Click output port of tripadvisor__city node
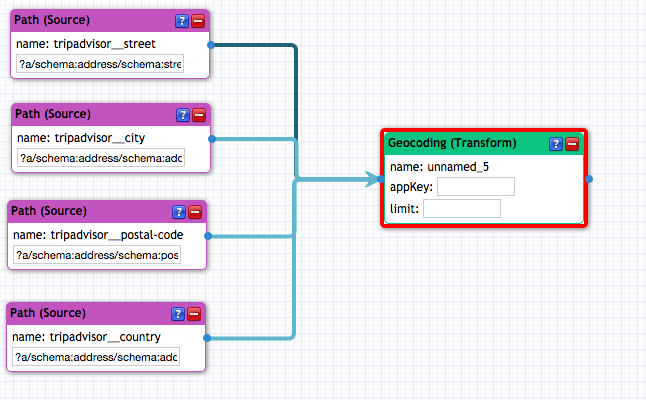Viewport: 646px width, 400px height. click(212, 139)
